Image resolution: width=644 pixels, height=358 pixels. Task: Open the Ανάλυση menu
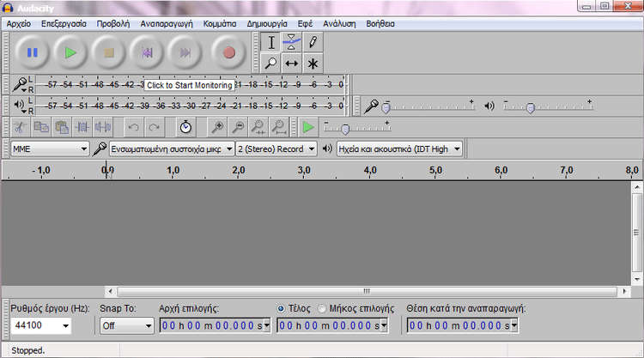[x=339, y=24]
